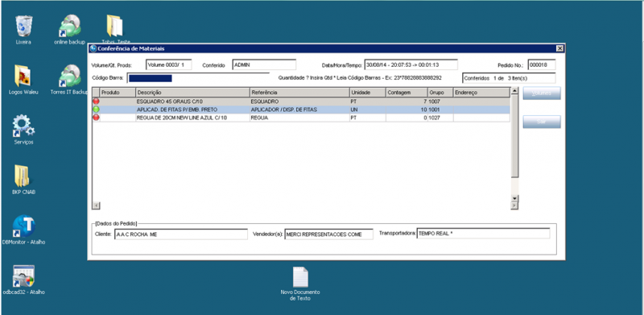Click the grid vertical scrollbar thumb

point(514,135)
